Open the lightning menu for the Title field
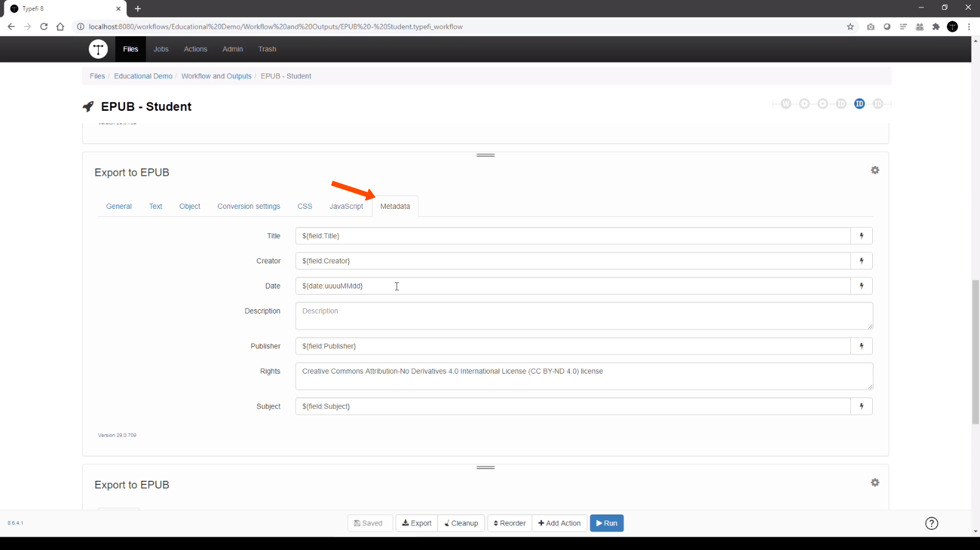This screenshot has width=980, height=550. coord(862,236)
